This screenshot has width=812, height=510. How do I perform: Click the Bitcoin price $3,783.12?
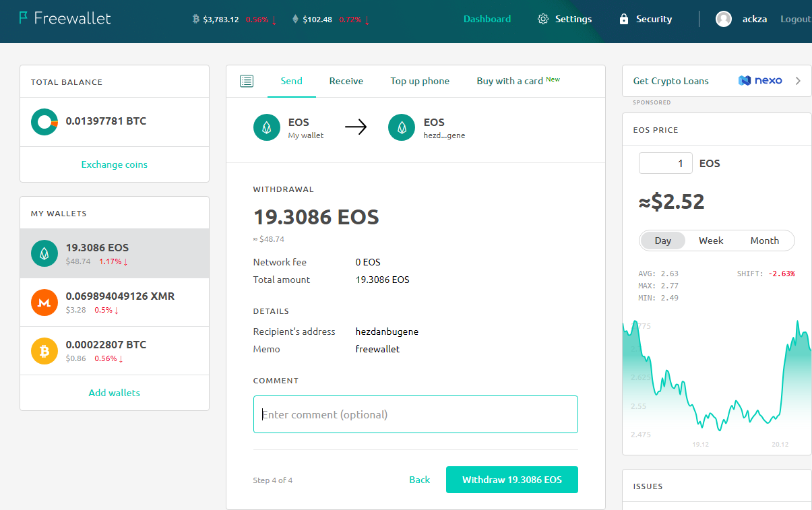(x=221, y=20)
